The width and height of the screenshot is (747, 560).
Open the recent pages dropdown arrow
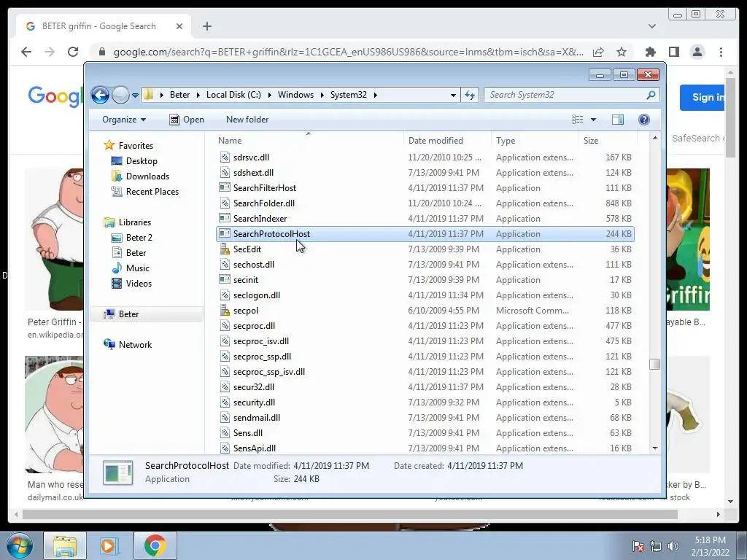click(x=135, y=96)
